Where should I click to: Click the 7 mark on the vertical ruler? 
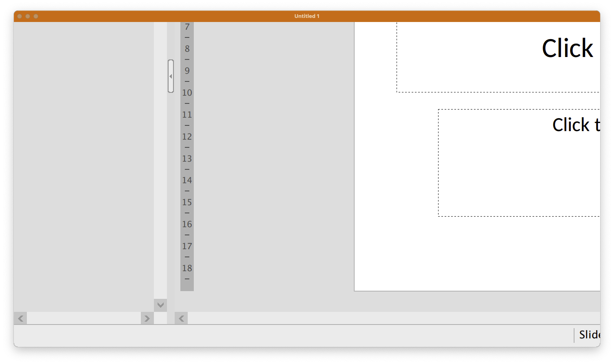coord(187,27)
